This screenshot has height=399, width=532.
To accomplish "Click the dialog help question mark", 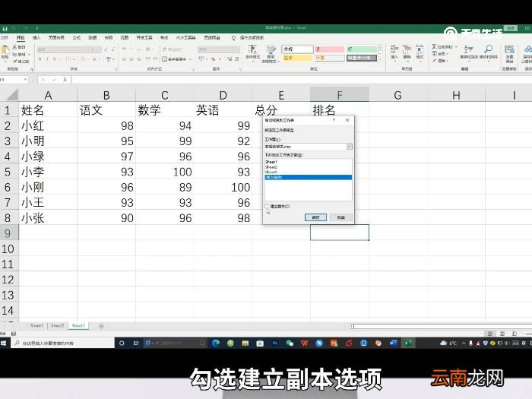I will click(x=334, y=120).
